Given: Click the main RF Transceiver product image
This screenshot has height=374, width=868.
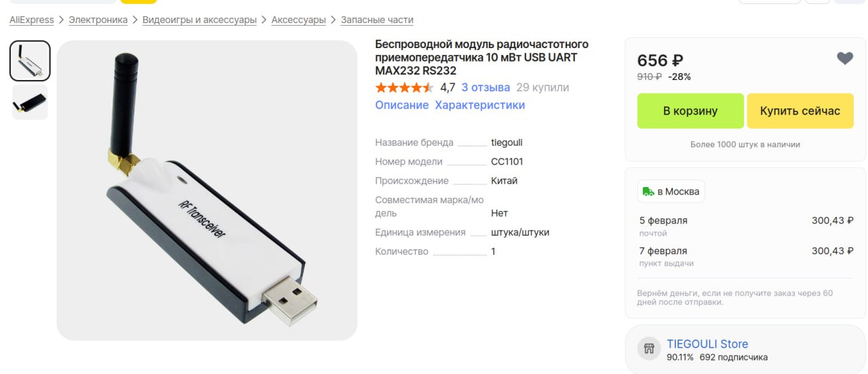Looking at the screenshot, I should [x=207, y=190].
